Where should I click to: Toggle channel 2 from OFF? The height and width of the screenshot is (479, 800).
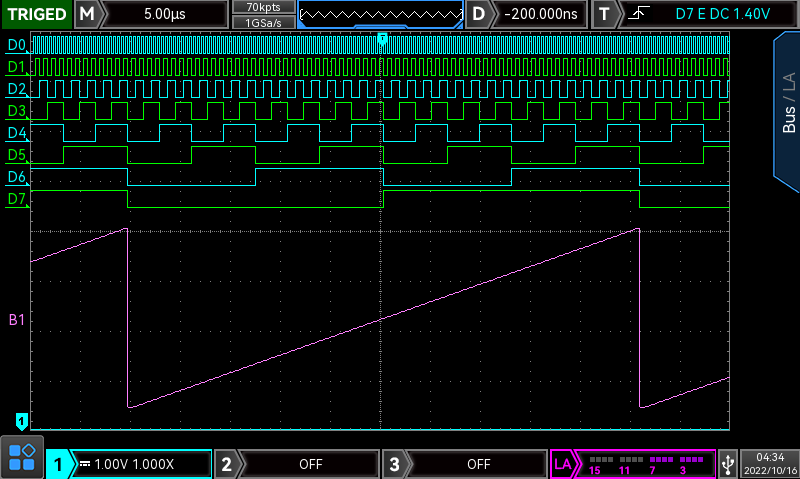click(297, 464)
